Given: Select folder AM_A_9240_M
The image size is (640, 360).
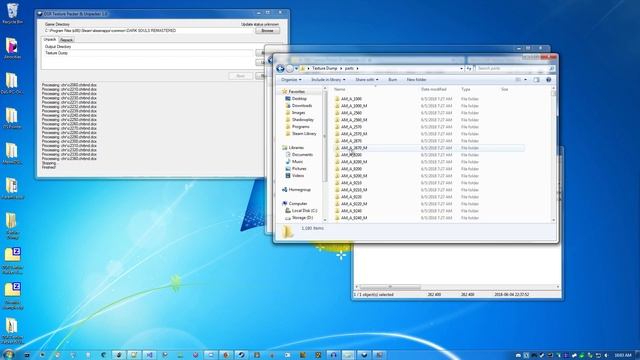Looking at the screenshot, I should 354,218.
